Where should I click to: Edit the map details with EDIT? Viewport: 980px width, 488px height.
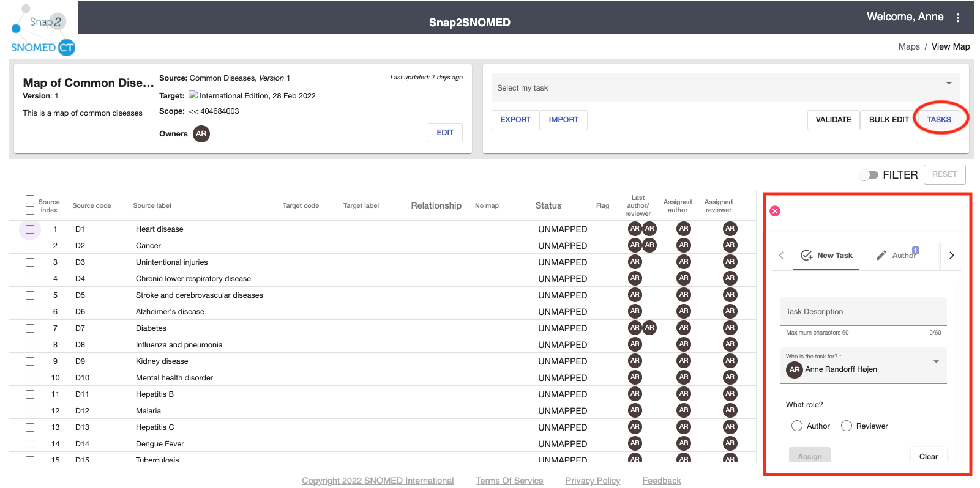coord(445,133)
